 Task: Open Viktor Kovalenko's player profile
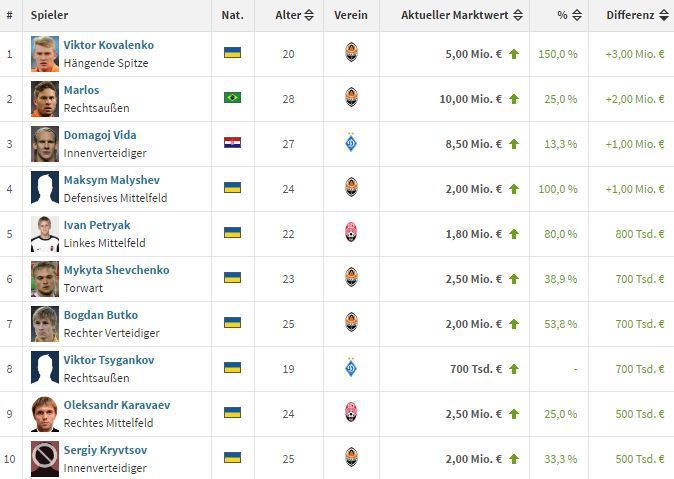click(x=108, y=45)
